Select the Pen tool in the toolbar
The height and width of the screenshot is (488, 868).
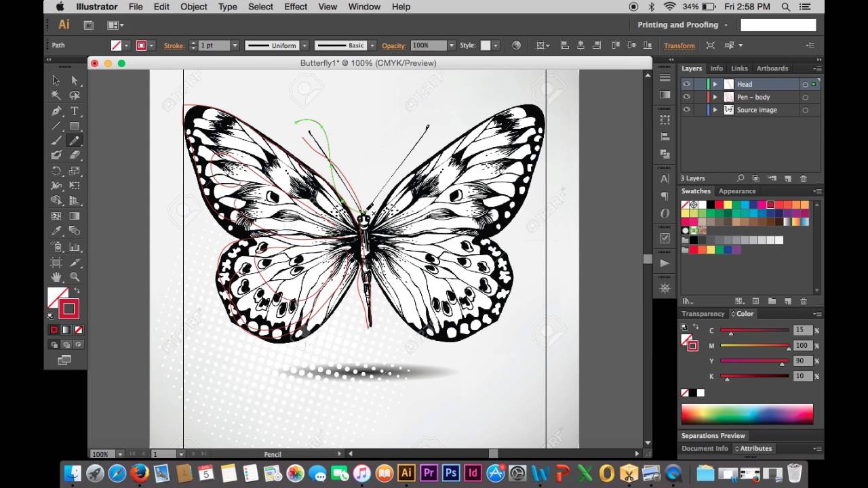57,110
